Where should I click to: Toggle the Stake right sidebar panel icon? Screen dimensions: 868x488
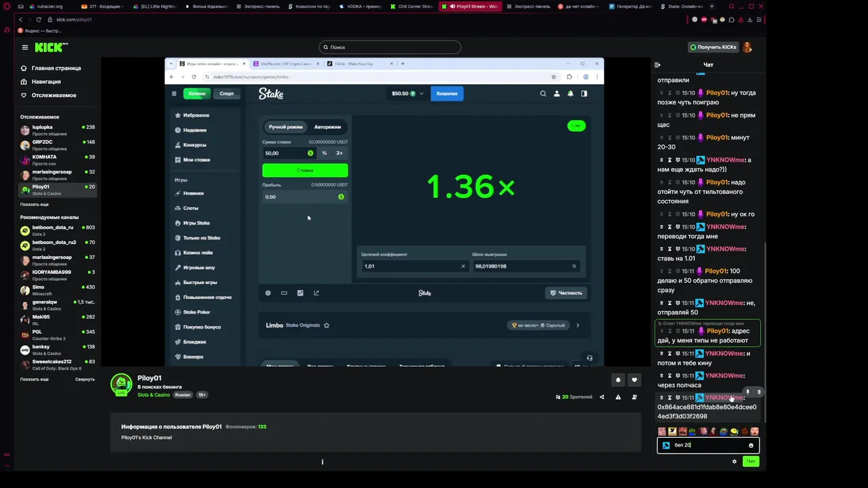pos(584,94)
